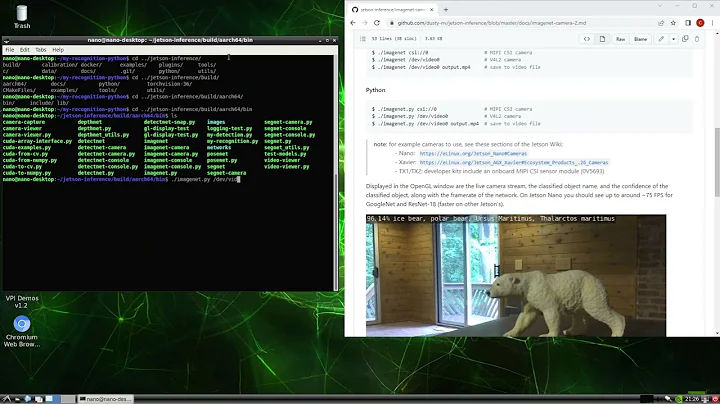
Task: Click "./imagenet.py csi://0" code line
Action: (x=403, y=109)
